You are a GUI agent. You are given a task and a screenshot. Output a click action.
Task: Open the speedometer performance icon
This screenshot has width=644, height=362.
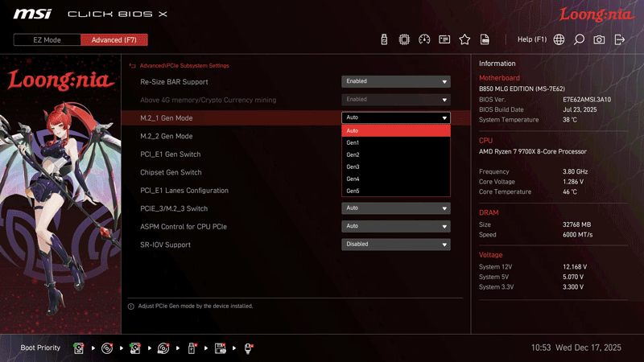click(x=425, y=39)
